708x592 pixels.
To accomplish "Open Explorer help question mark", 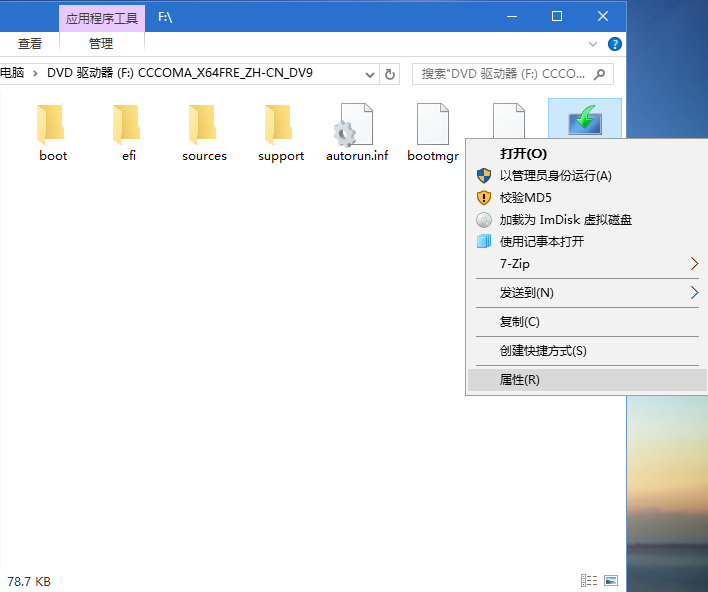I will [x=615, y=44].
